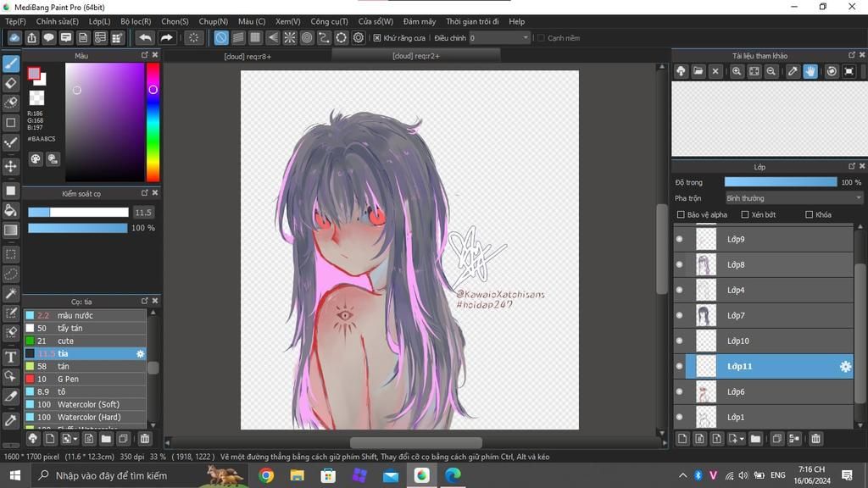The width and height of the screenshot is (868, 488).
Task: Select hand tool in reference panel
Action: pos(810,71)
